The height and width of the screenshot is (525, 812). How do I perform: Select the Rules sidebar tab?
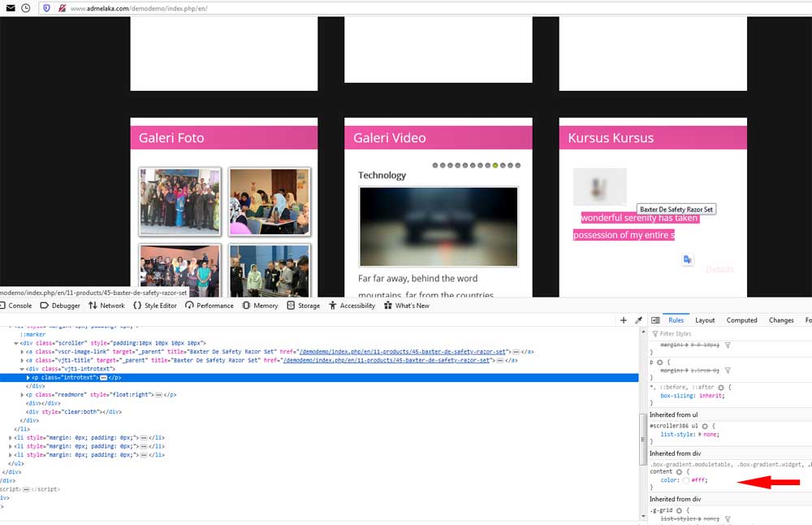tap(676, 320)
